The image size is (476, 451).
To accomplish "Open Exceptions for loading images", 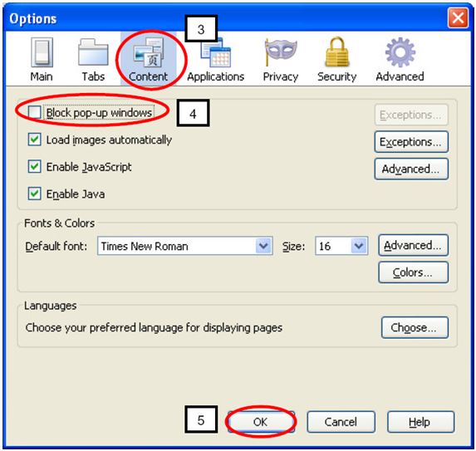I will [x=411, y=142].
